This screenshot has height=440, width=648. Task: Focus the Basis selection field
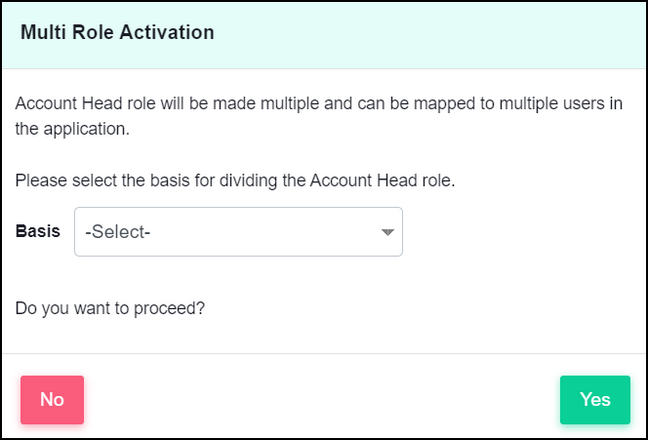click(x=238, y=232)
